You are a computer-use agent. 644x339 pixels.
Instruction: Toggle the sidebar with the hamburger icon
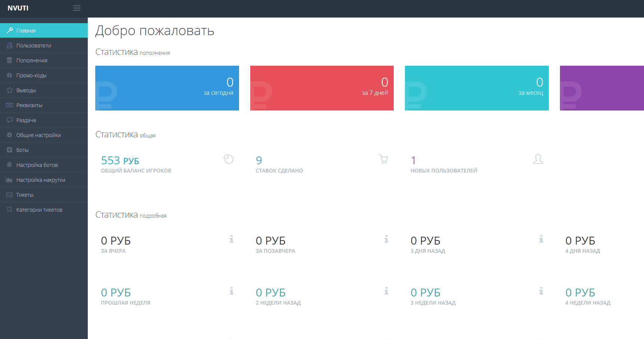tap(77, 8)
